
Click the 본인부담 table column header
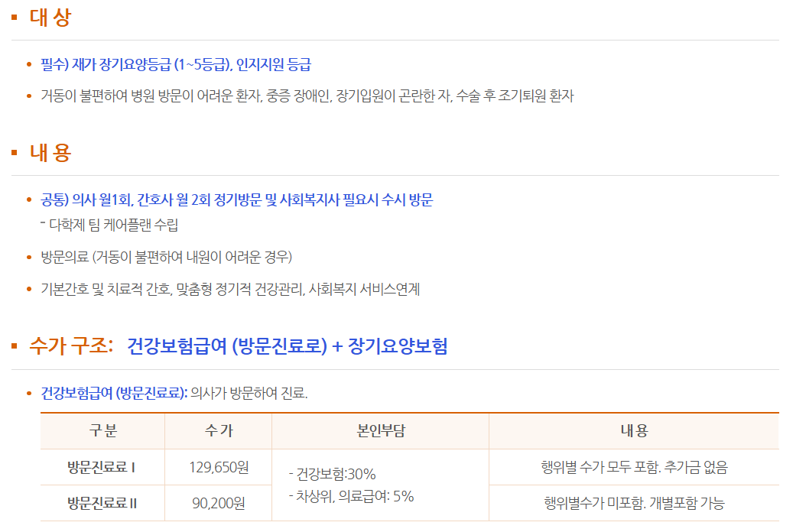(x=380, y=431)
